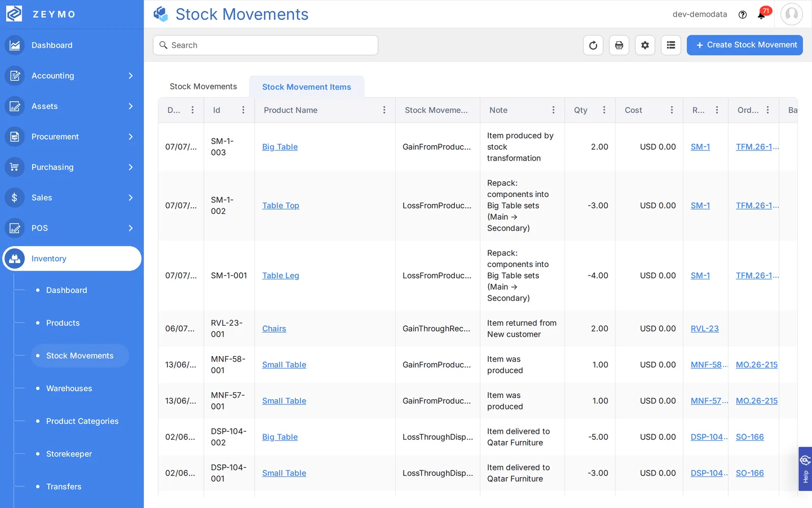The width and height of the screenshot is (812, 508).
Task: Expand the POS menu chevron
Action: 130,228
